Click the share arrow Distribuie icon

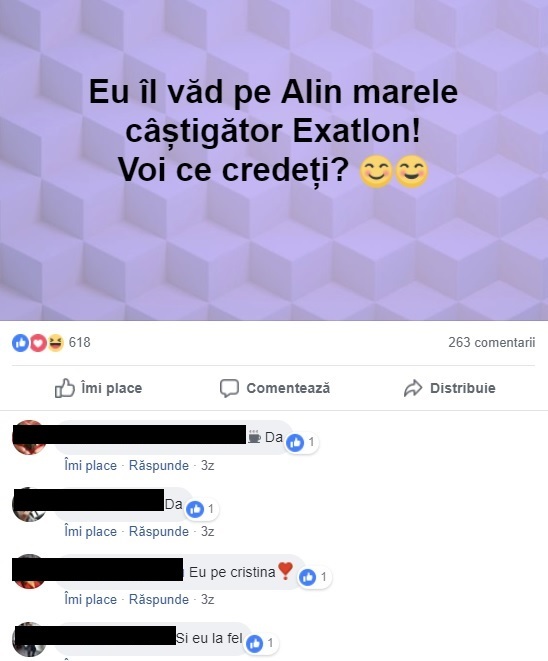413,388
